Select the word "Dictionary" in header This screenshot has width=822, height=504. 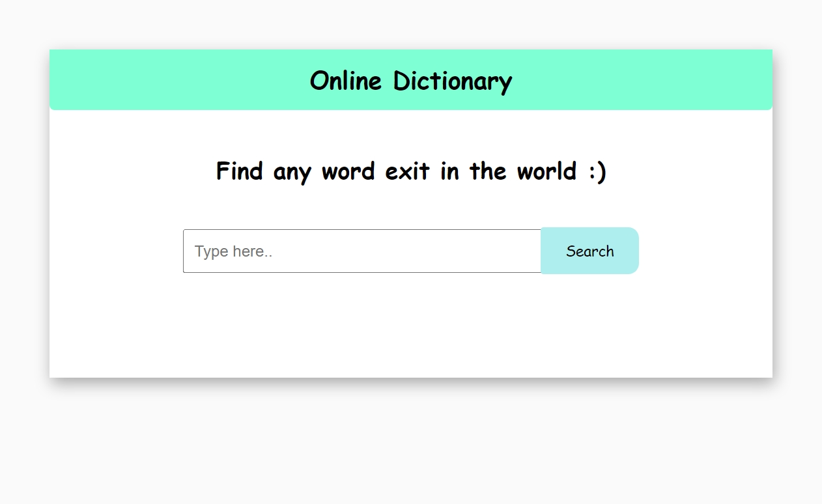coord(452,81)
